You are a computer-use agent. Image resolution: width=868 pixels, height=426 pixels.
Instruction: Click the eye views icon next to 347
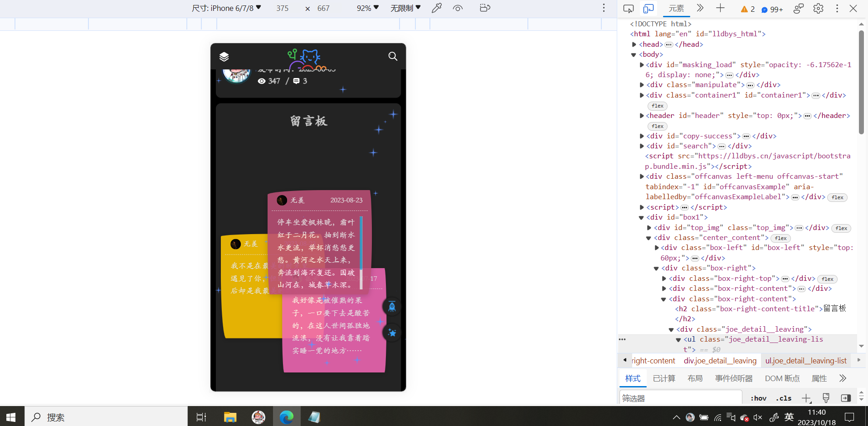[x=262, y=81]
